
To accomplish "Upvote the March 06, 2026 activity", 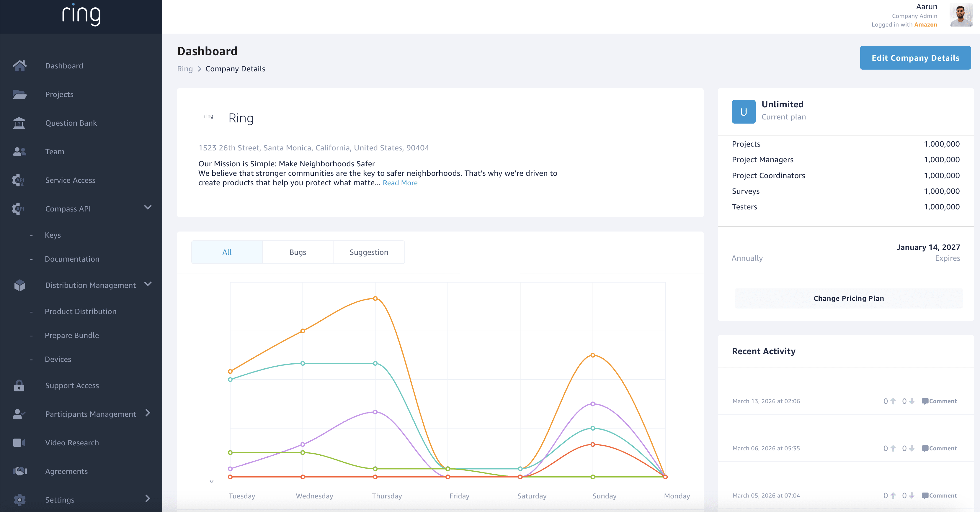I will pos(893,448).
